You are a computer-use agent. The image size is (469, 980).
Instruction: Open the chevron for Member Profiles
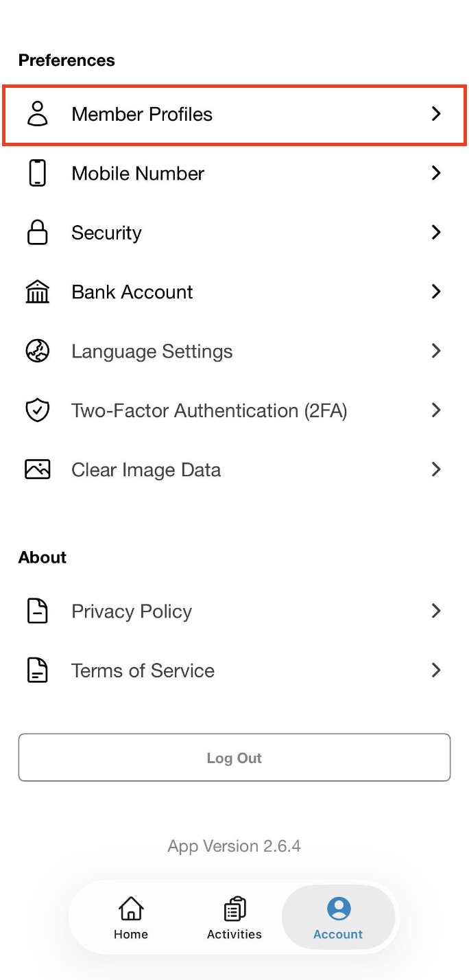(x=436, y=114)
